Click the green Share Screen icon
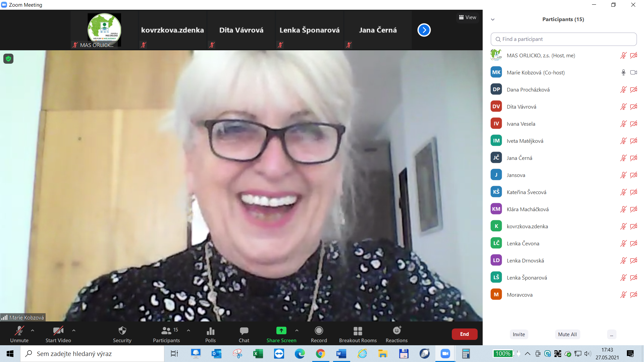The image size is (644, 362). click(x=281, y=331)
